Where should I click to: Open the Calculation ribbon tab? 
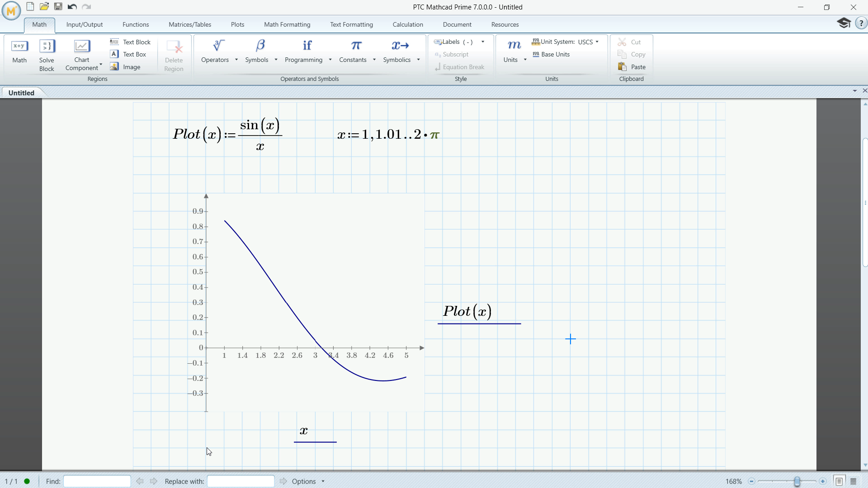[x=408, y=24]
